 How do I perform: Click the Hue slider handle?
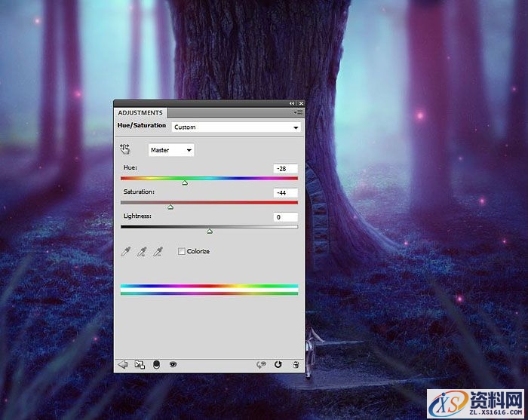coord(185,182)
